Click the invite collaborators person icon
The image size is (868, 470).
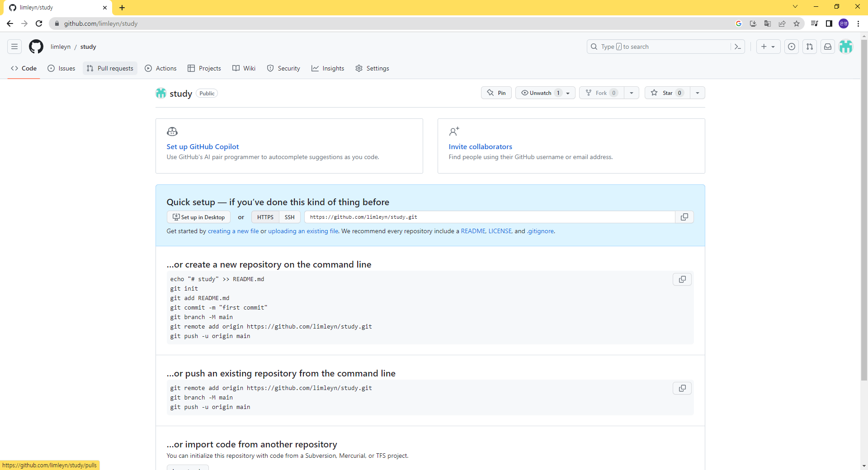tap(454, 132)
